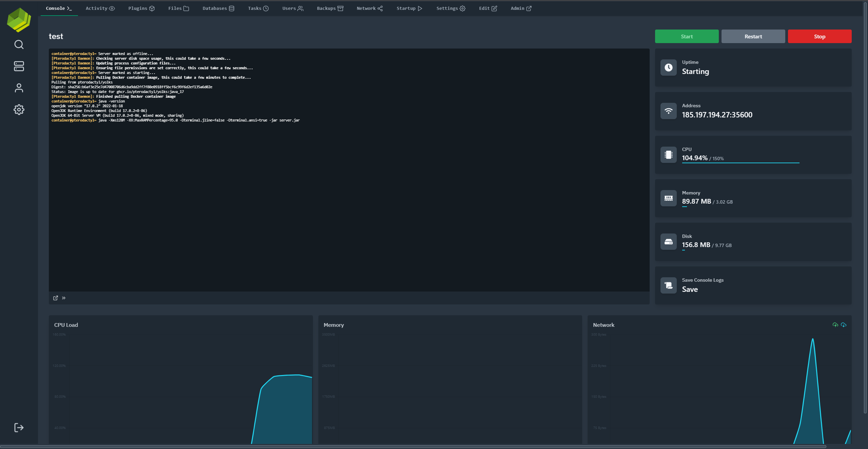Screen dimensions: 868x449
Task: Open the search icon in sidebar
Action: pyautogui.click(x=19, y=44)
